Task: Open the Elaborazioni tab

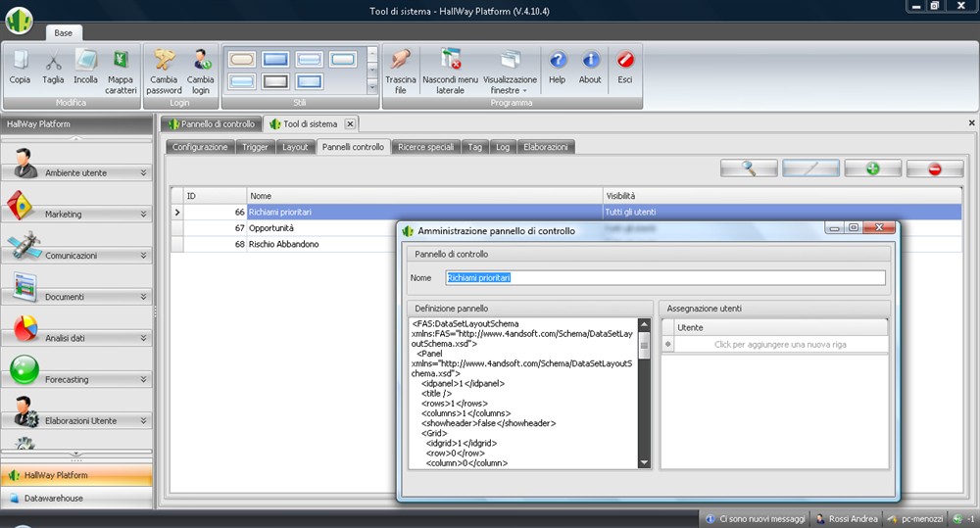Action: coord(546,147)
